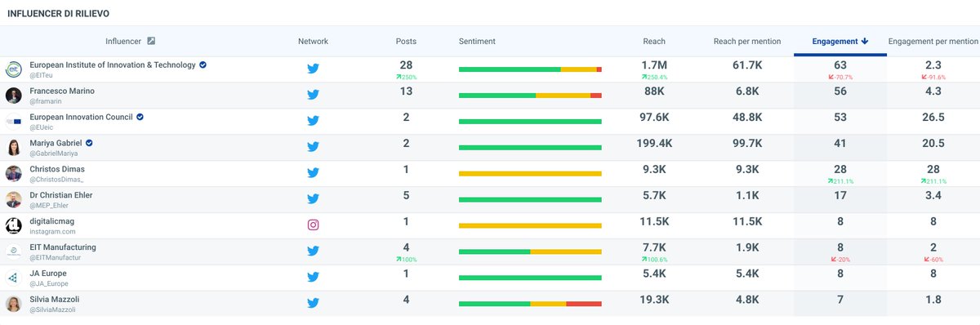Click the Twitter icon for Dr Christian Ehler
980x325 pixels.
313,199
